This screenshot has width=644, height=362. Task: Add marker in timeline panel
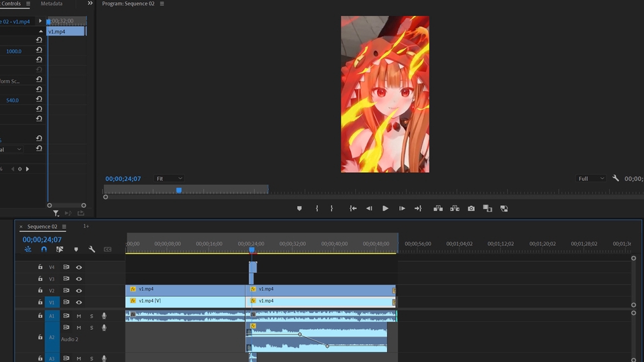click(76, 249)
